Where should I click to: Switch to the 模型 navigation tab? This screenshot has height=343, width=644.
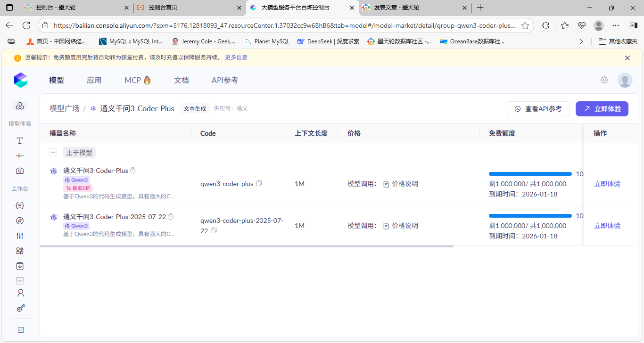[57, 80]
